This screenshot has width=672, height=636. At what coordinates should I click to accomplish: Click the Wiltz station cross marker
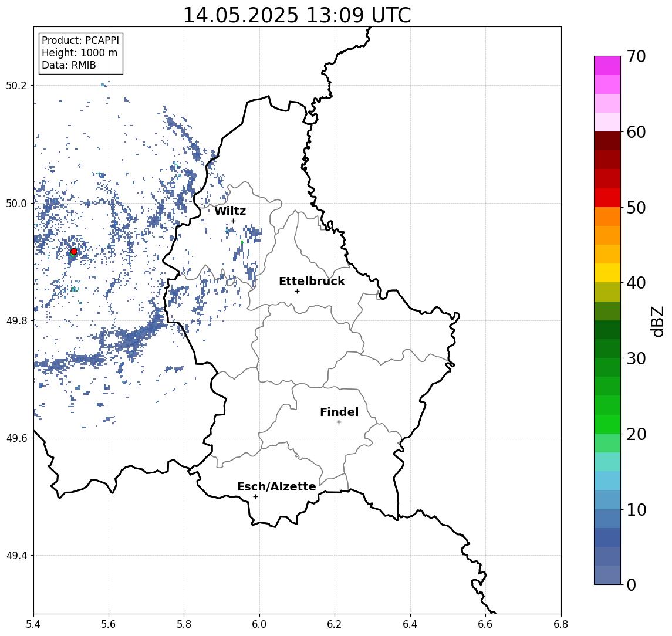233,221
